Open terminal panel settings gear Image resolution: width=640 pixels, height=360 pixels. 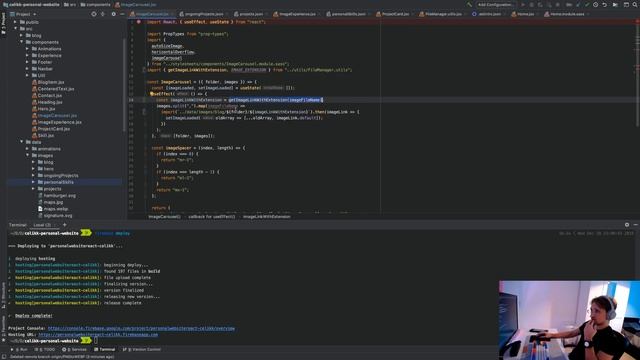627,225
